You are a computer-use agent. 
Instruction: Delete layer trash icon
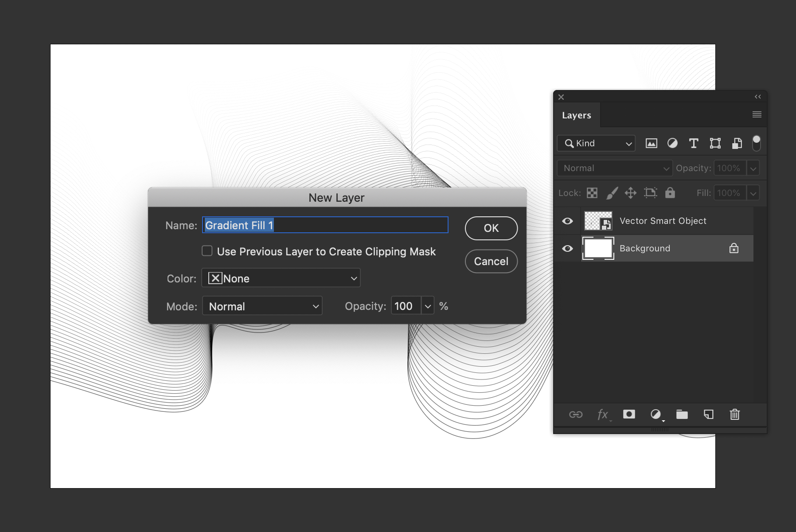pos(735,415)
